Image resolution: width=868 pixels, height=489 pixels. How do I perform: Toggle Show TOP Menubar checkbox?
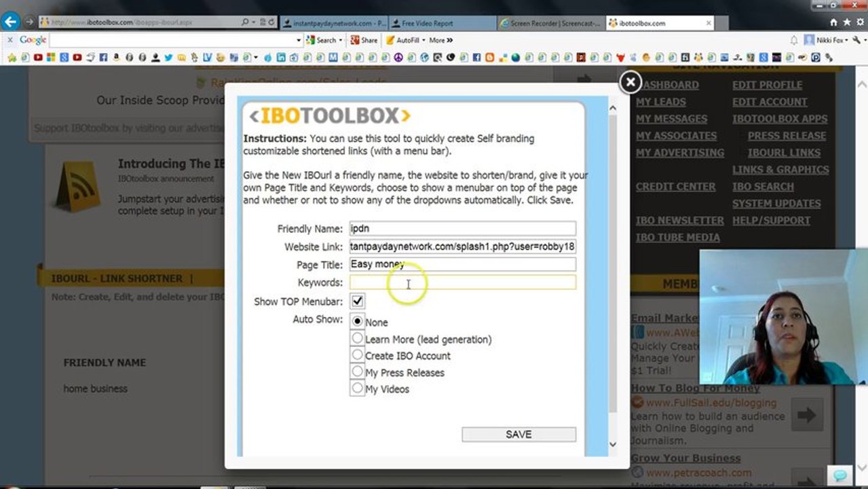pos(357,301)
